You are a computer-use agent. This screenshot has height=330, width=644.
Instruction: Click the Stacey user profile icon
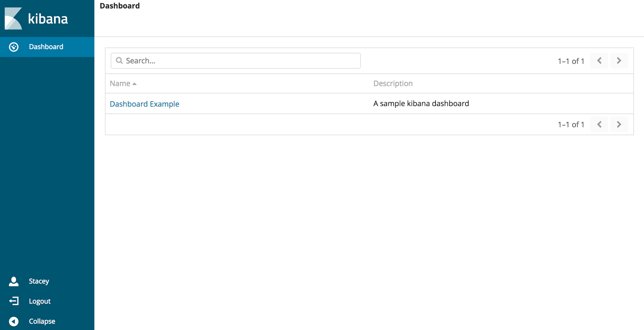pyautogui.click(x=14, y=281)
